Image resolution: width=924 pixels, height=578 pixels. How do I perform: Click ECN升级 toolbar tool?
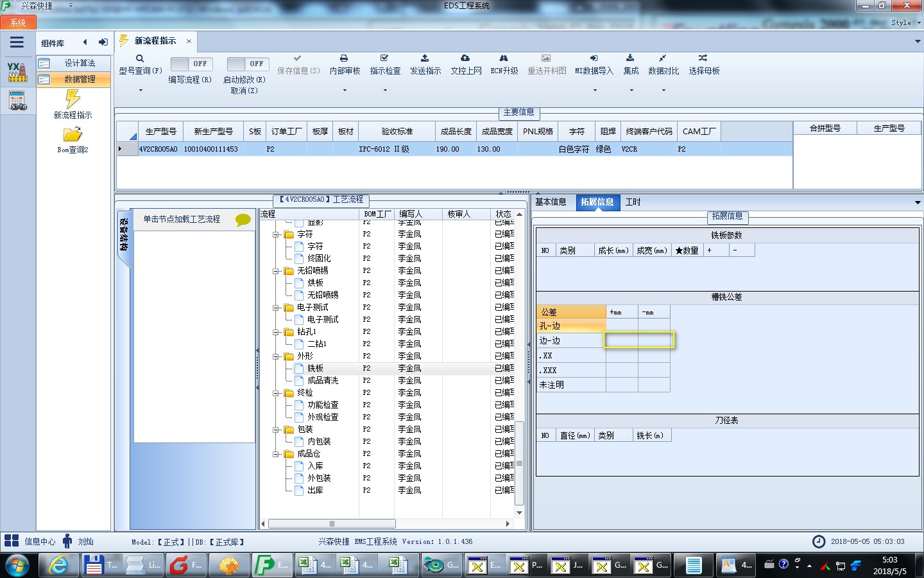504,65
